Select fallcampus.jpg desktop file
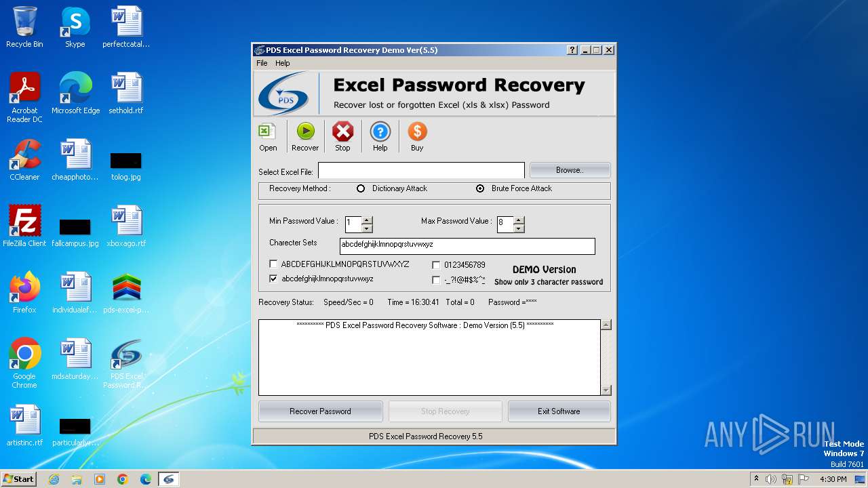The height and width of the screenshot is (488, 868). pos(75,231)
